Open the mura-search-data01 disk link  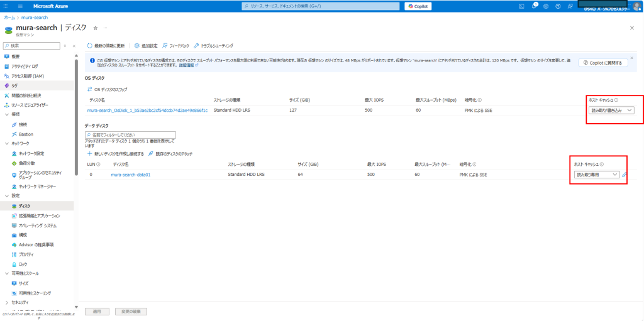tap(131, 175)
